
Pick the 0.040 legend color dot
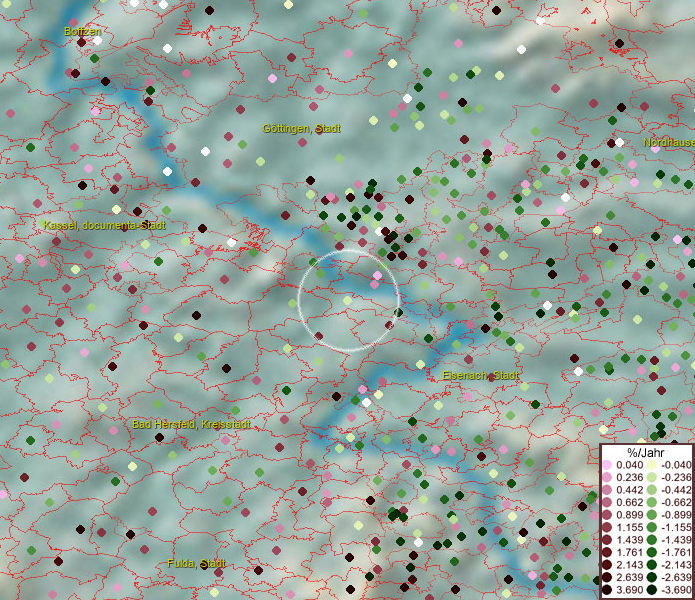[x=607, y=465]
